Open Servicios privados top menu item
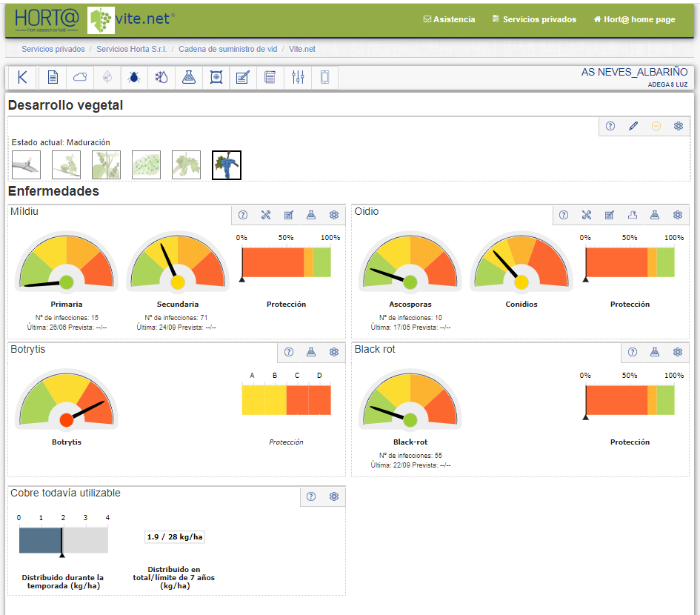This screenshot has width=700, height=615. click(534, 20)
